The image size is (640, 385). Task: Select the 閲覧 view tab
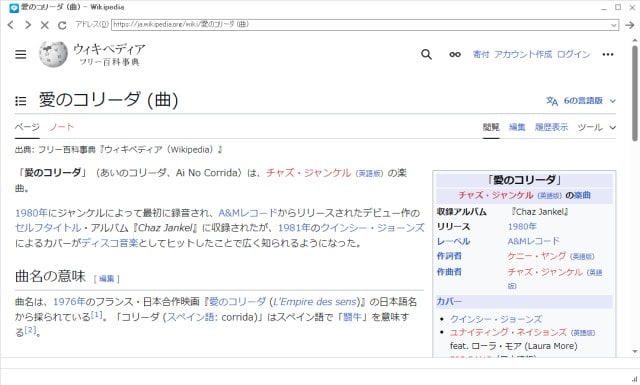point(491,127)
